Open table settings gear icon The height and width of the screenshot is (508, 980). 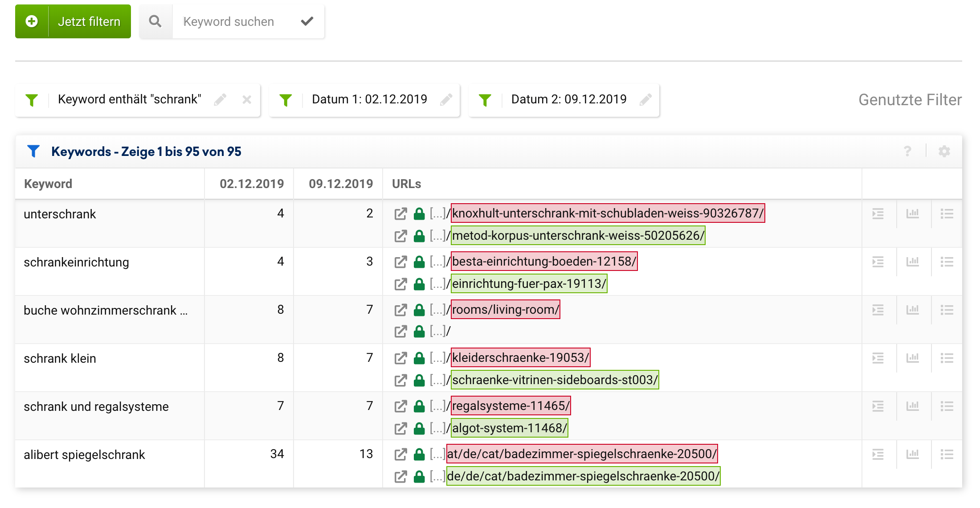click(944, 152)
